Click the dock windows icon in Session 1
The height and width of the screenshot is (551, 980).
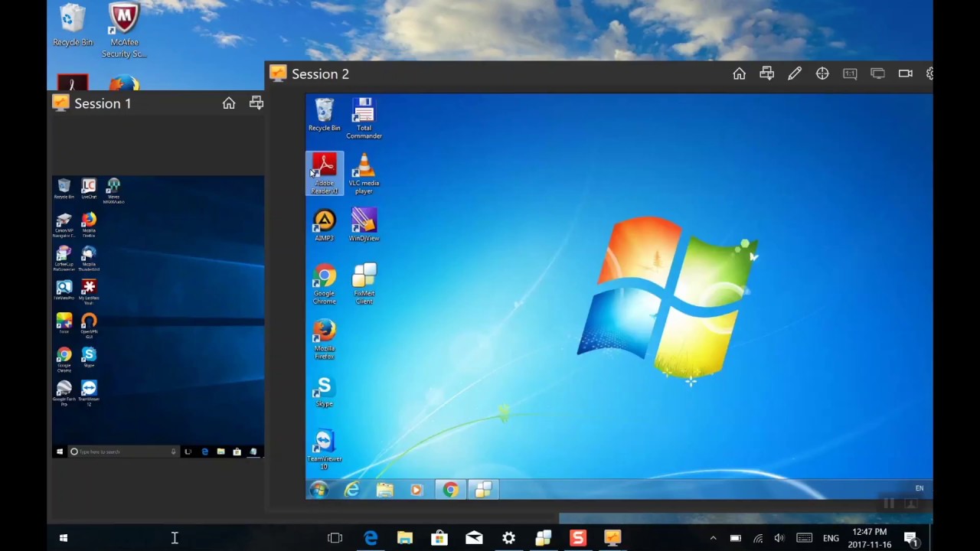pyautogui.click(x=256, y=103)
